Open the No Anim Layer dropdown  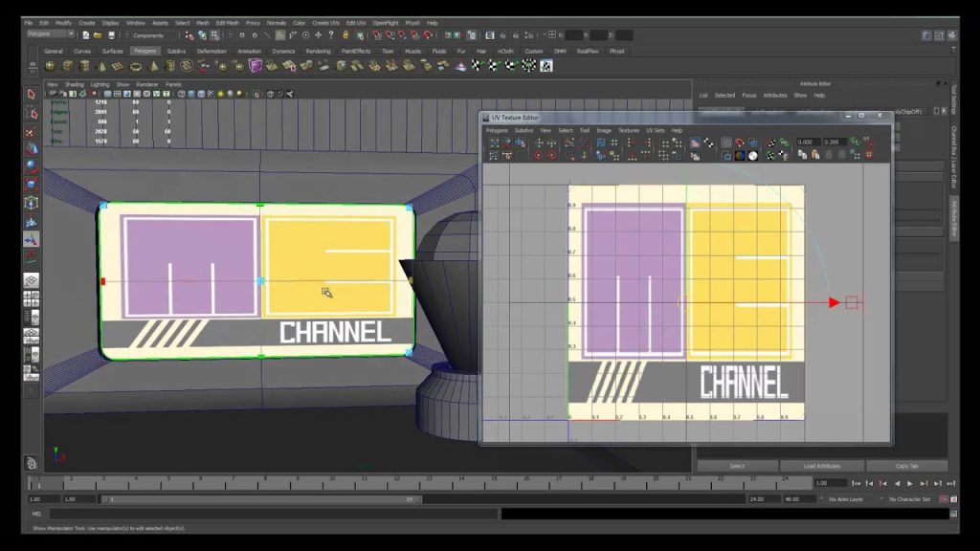tap(846, 499)
